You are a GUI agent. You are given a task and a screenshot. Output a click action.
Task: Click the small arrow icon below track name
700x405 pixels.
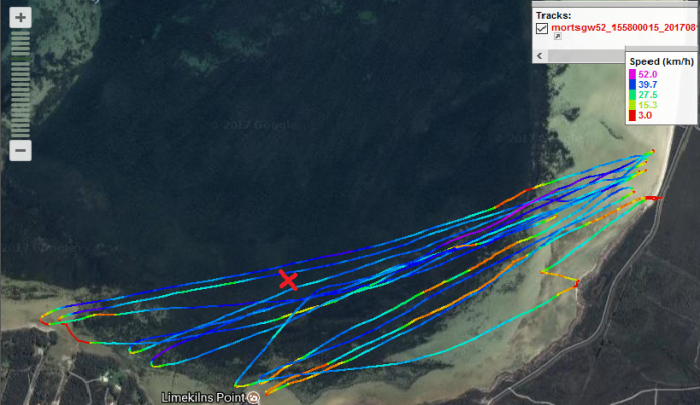[x=557, y=36]
